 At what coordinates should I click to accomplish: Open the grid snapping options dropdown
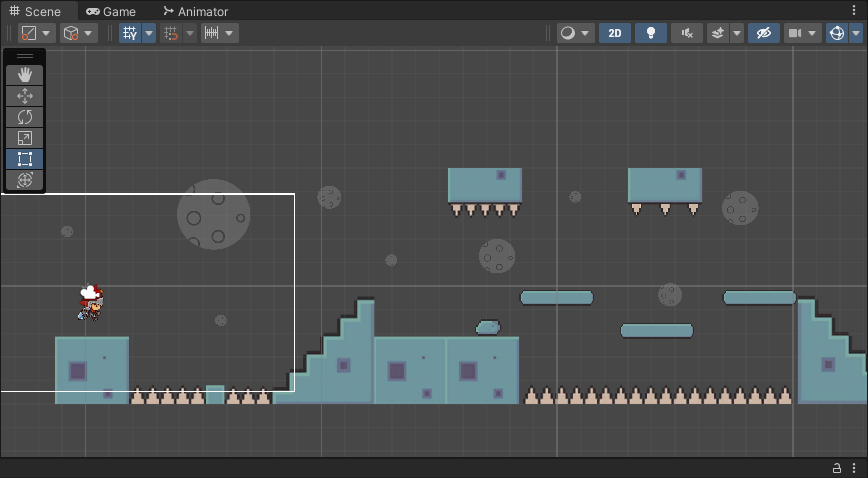190,33
